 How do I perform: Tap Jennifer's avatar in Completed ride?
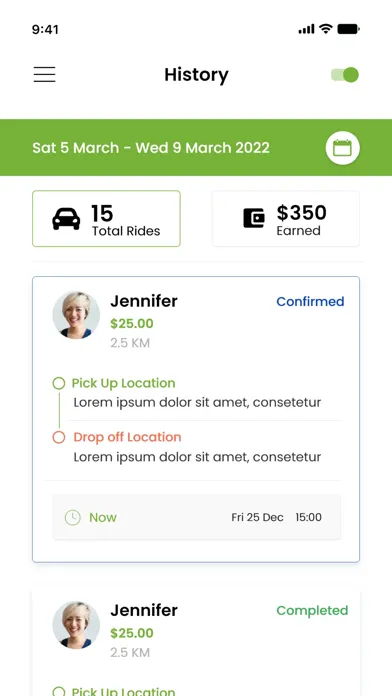[76, 625]
